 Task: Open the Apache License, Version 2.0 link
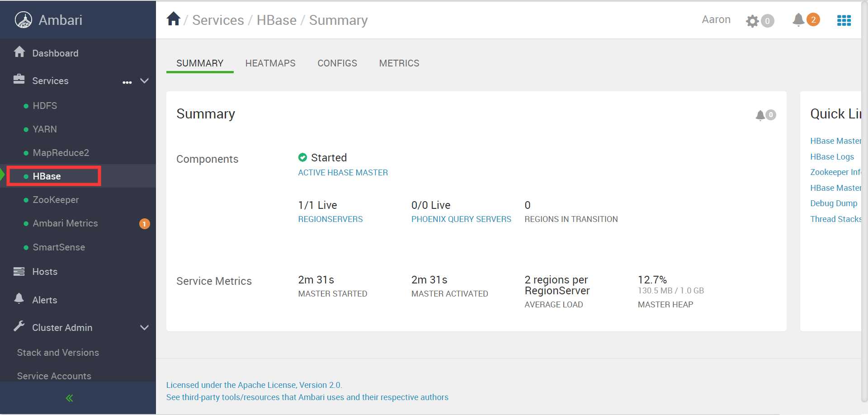(254, 385)
